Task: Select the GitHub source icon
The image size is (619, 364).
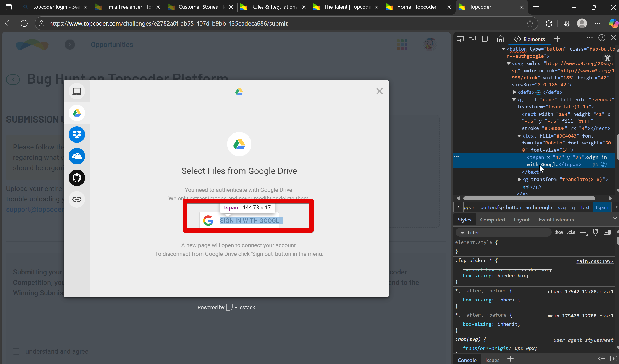Action: tap(77, 178)
